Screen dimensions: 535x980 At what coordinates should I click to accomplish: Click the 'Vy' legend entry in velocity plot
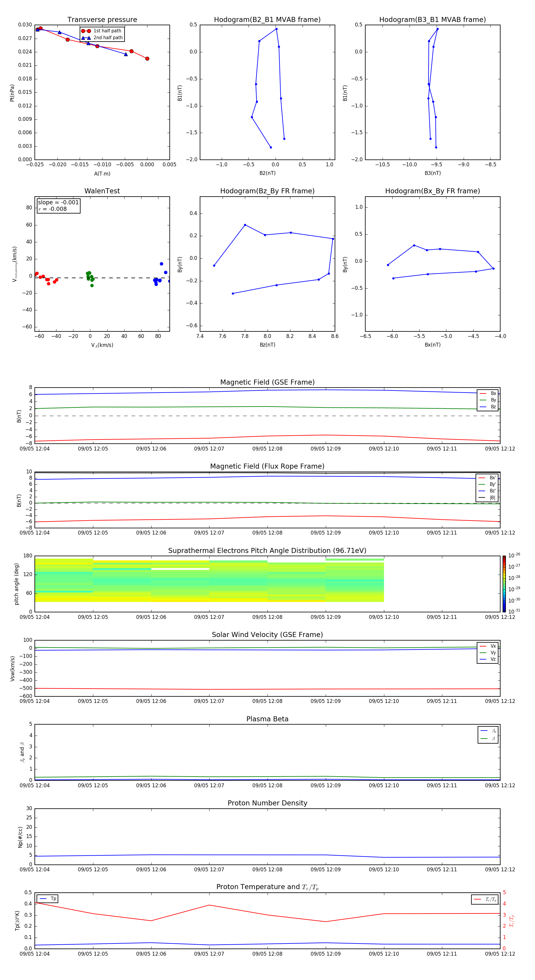488,653
